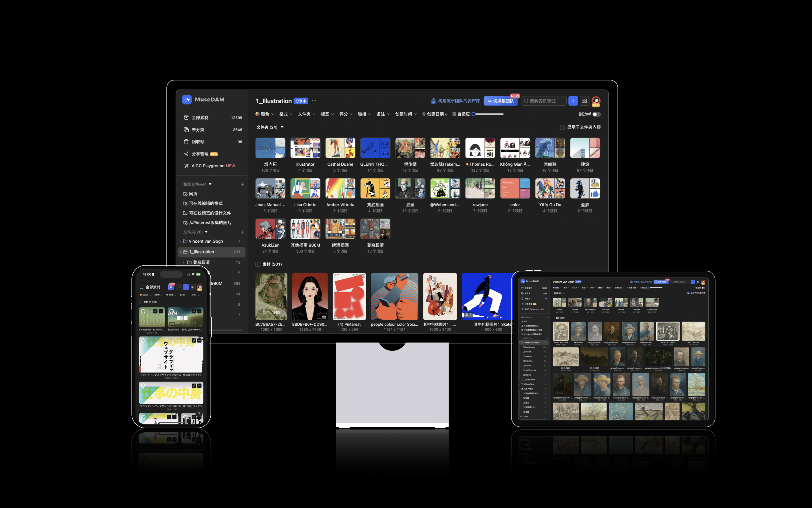Check the 素材 (407) box on the tablet
The width and height of the screenshot is (812, 508).
point(554,318)
